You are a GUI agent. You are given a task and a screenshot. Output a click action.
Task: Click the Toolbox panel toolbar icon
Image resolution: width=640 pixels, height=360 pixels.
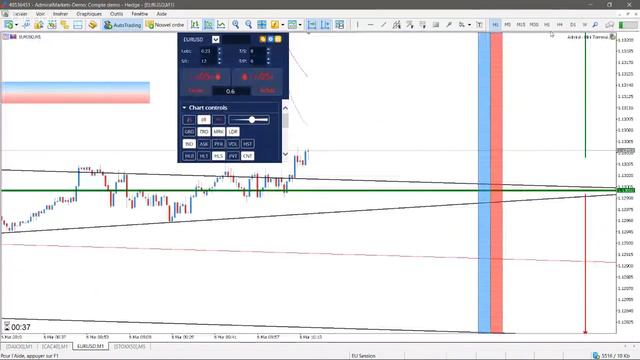[x=78, y=25]
